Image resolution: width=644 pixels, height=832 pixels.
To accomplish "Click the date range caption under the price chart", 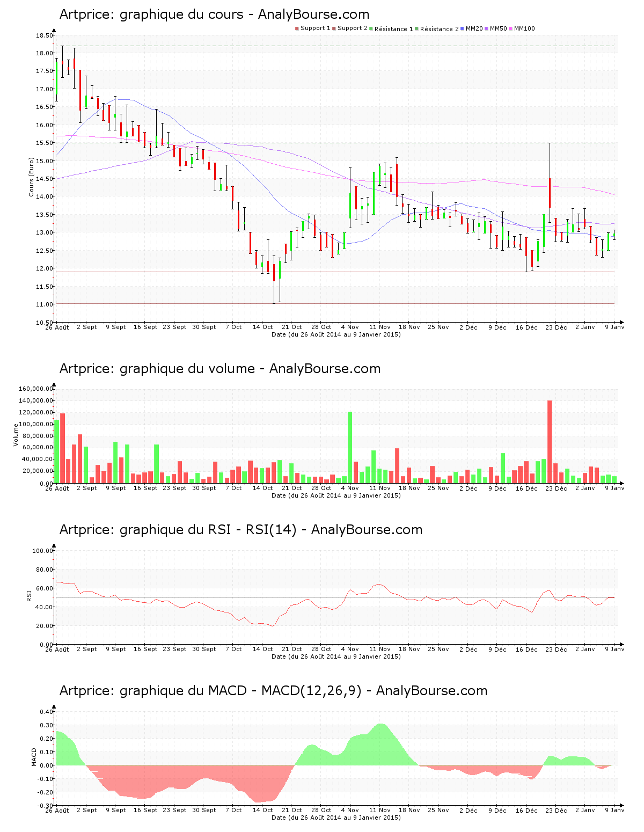I will [x=336, y=334].
